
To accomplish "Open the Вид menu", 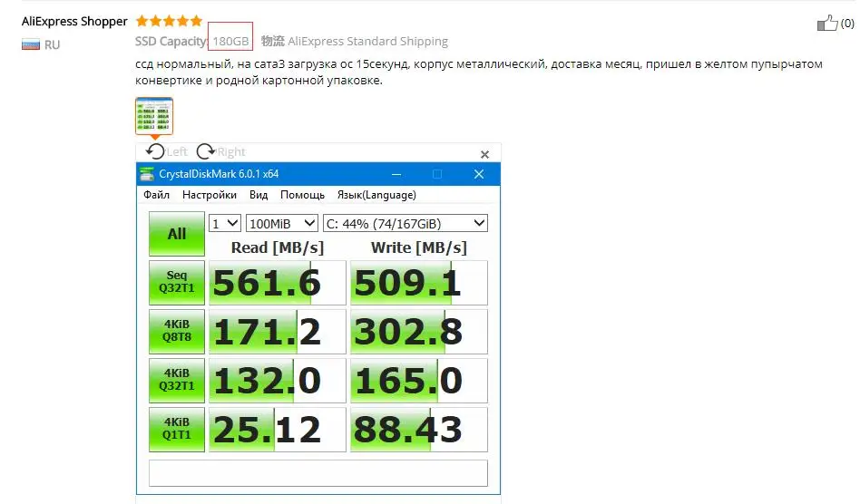I will tap(259, 195).
